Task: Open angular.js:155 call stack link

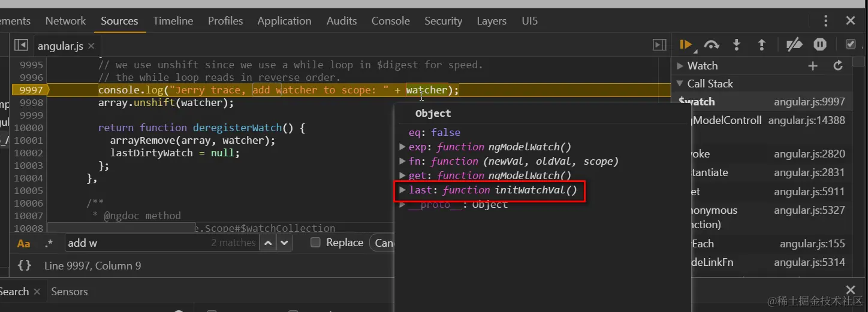Action: 812,244
